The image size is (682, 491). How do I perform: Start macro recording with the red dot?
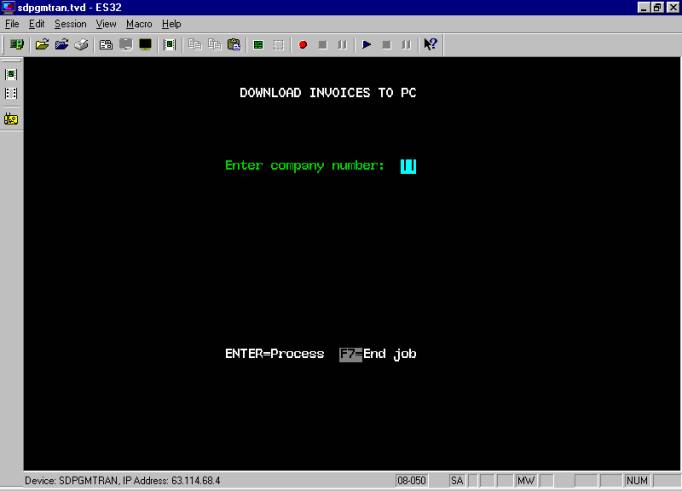[303, 44]
